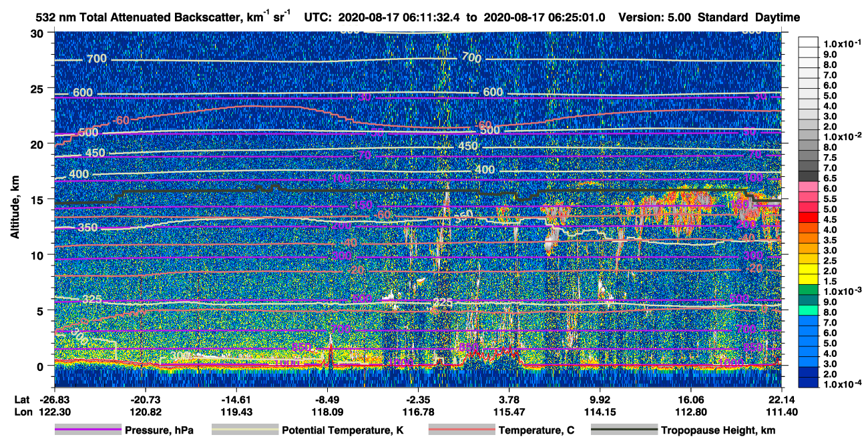Click the yellow colorbar swatch beside label '2.5'

pyautogui.click(x=809, y=258)
